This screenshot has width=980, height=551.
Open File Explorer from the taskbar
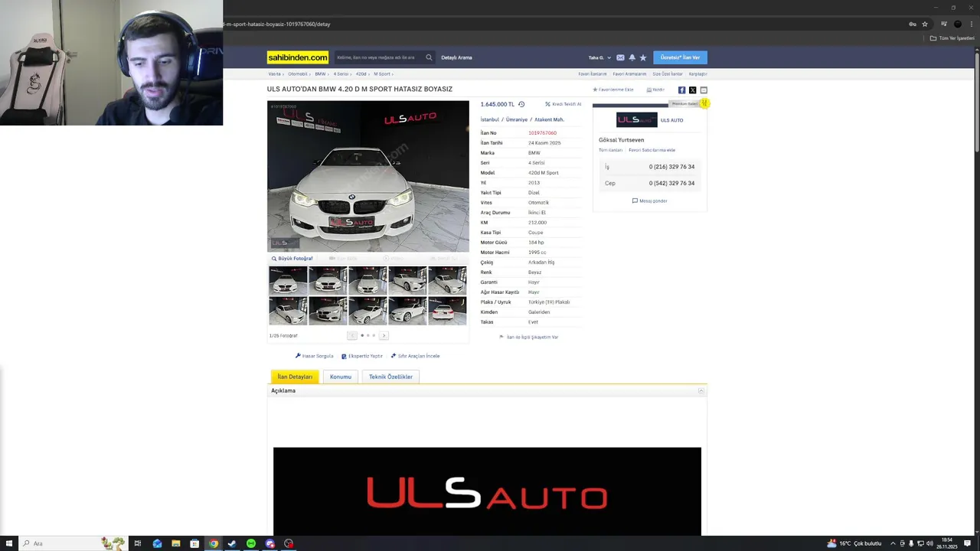pos(176,543)
